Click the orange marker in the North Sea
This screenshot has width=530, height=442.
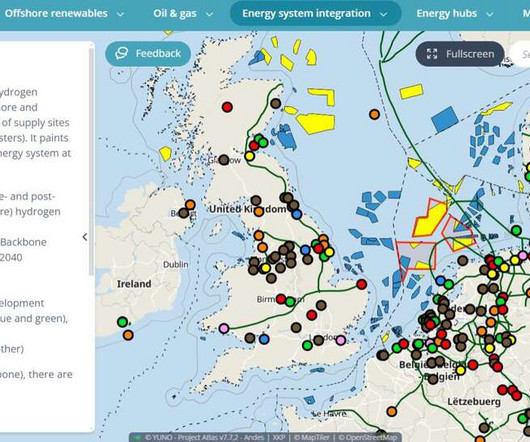(374, 115)
